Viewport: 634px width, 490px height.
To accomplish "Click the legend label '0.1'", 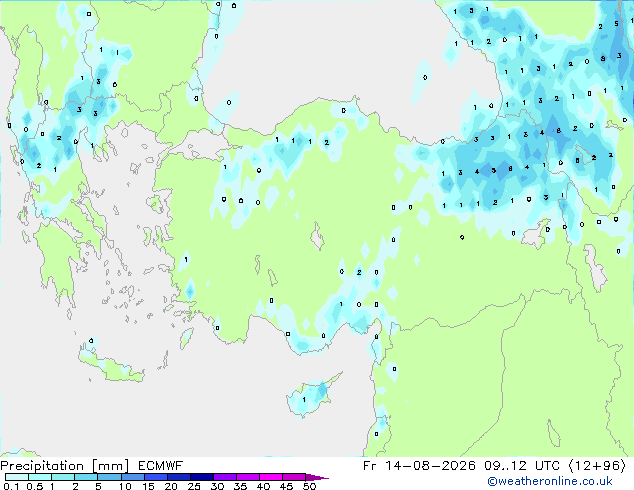I will tap(11, 486).
